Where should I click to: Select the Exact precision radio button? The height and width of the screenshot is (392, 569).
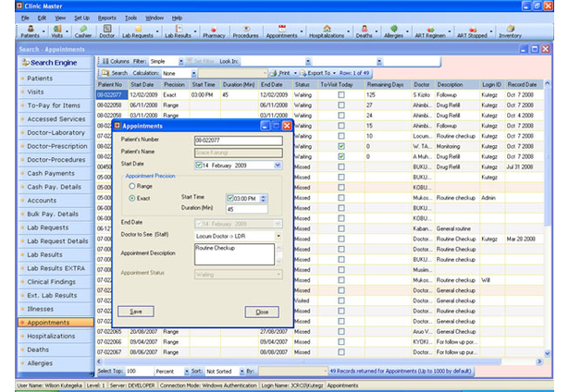pos(132,198)
